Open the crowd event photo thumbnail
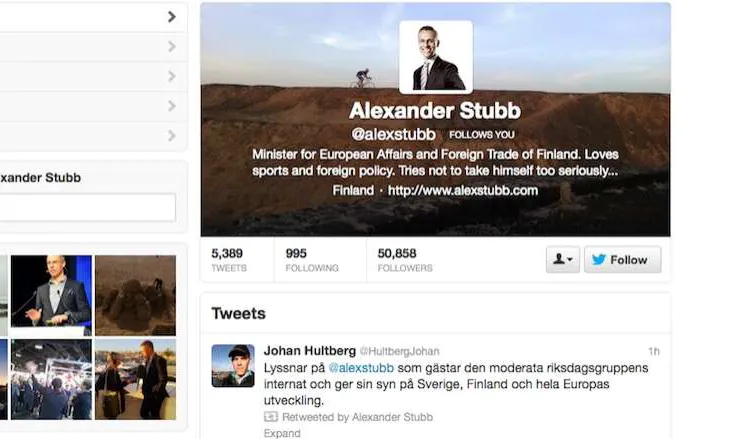The height and width of the screenshot is (439, 750). (x=51, y=380)
